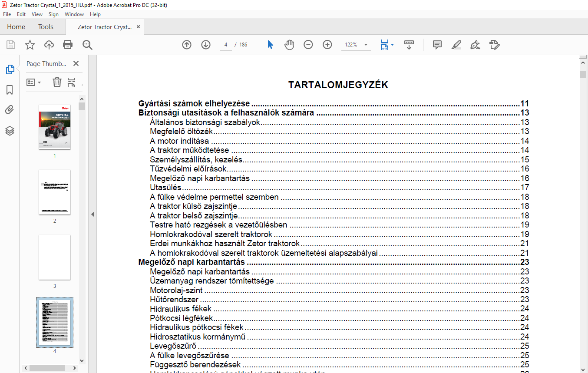Open the Sign document pen tool

pyautogui.click(x=475, y=45)
